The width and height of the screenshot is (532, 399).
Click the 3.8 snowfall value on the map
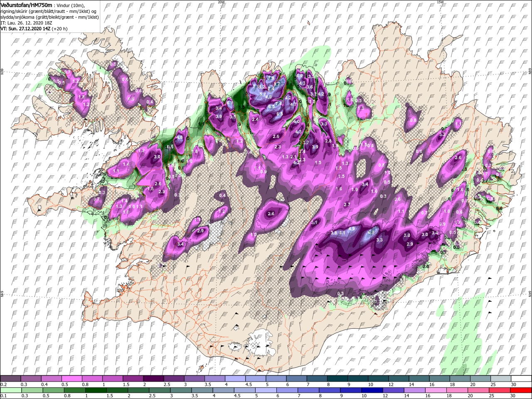(333, 233)
